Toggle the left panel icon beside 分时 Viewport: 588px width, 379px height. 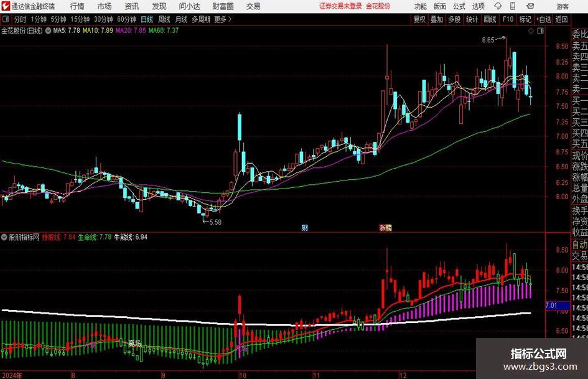pos(6,19)
